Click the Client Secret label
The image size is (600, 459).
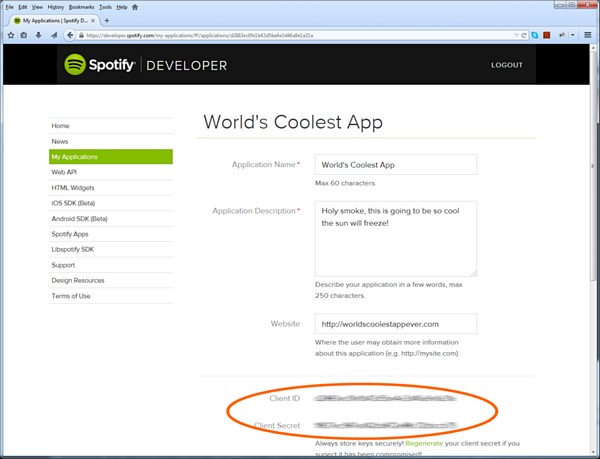pyautogui.click(x=277, y=425)
